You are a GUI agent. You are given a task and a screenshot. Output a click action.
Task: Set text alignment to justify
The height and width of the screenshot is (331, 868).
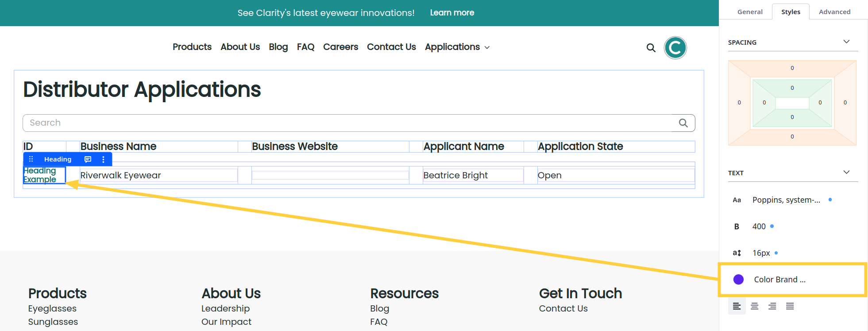pyautogui.click(x=790, y=306)
